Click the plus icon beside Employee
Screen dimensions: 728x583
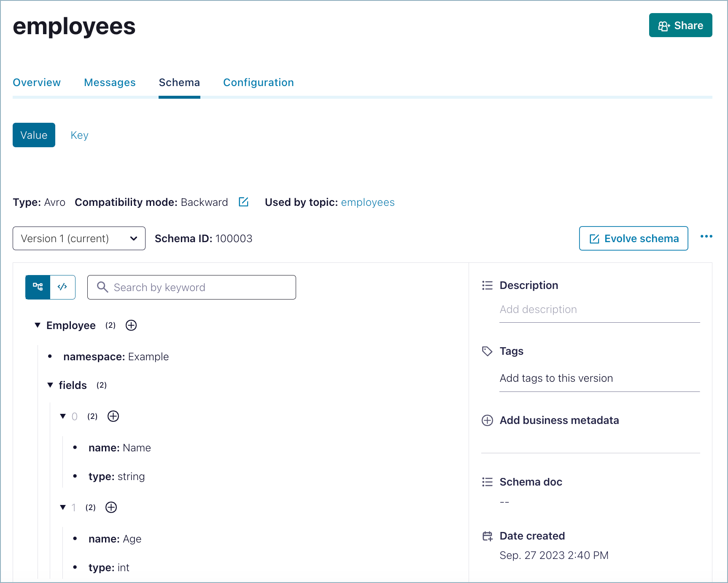pyautogui.click(x=131, y=325)
